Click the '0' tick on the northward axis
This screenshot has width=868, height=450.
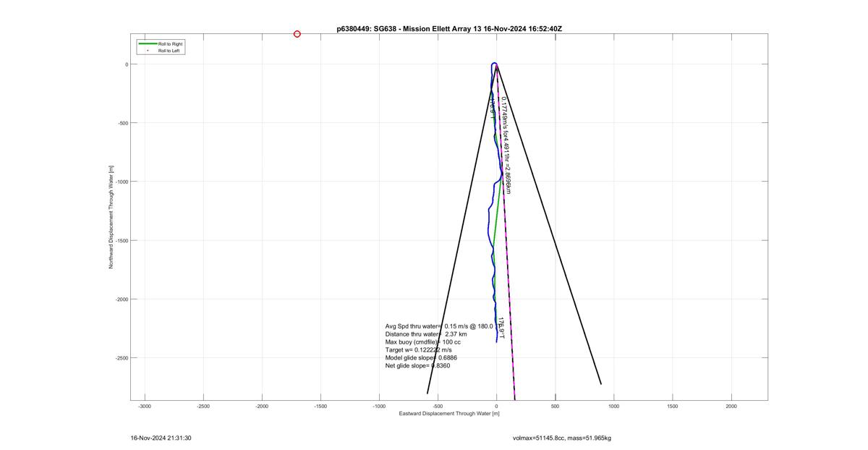(x=127, y=64)
